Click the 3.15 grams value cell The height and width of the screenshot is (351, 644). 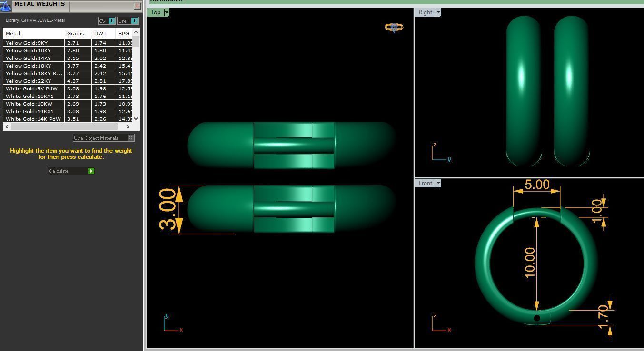(78, 58)
